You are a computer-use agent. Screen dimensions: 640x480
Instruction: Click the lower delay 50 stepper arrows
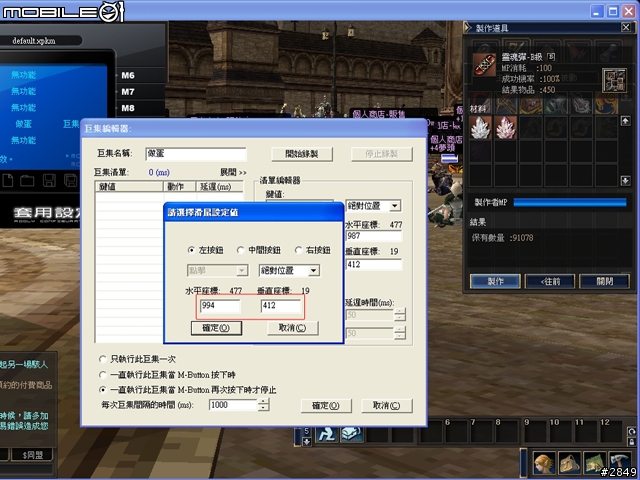(400, 333)
